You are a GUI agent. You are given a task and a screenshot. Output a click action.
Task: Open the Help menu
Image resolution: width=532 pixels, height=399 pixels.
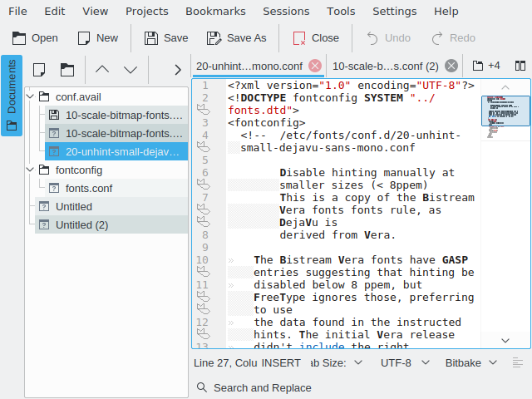point(446,11)
